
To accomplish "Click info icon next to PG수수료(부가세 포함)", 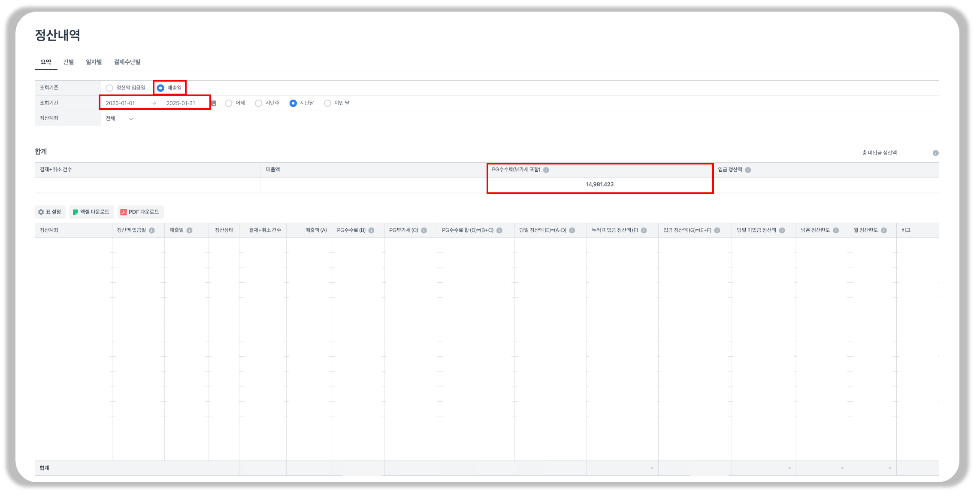I will click(x=546, y=170).
